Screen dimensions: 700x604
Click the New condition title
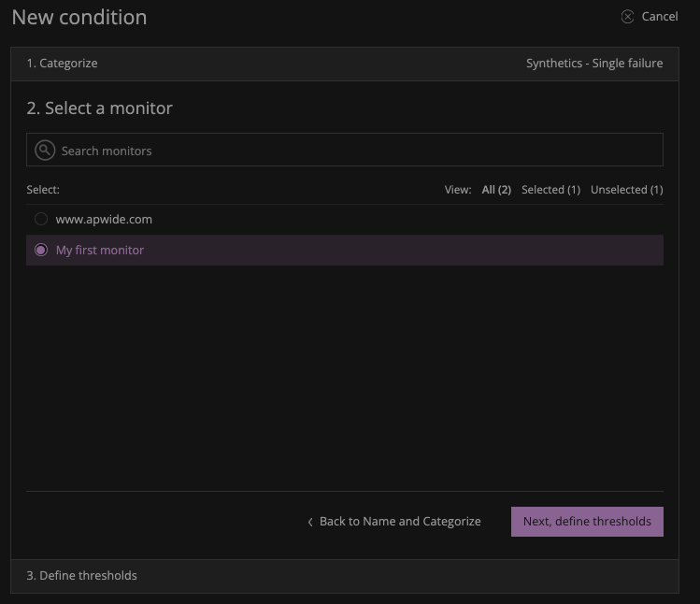(79, 17)
